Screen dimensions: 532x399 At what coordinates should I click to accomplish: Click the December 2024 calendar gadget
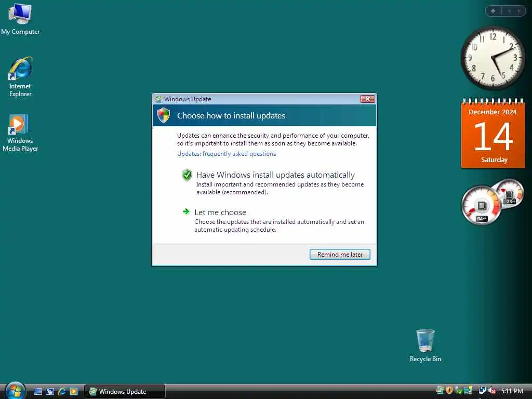pos(493,134)
